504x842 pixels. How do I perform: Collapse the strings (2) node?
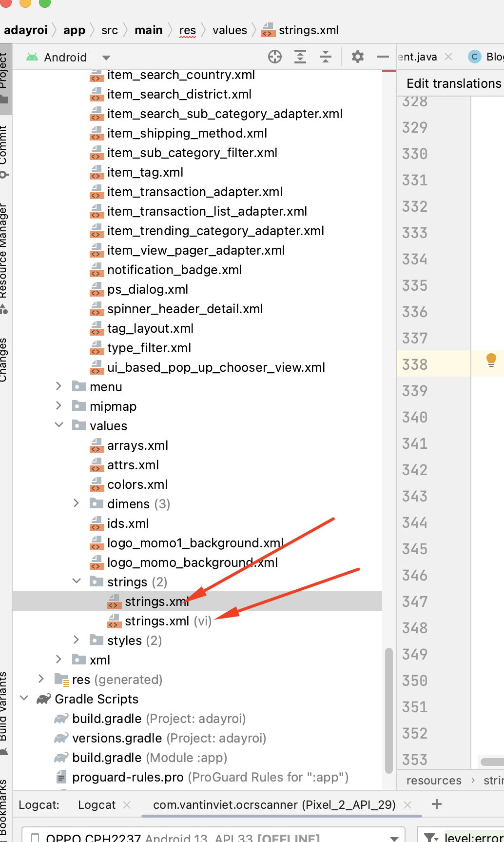click(x=77, y=581)
